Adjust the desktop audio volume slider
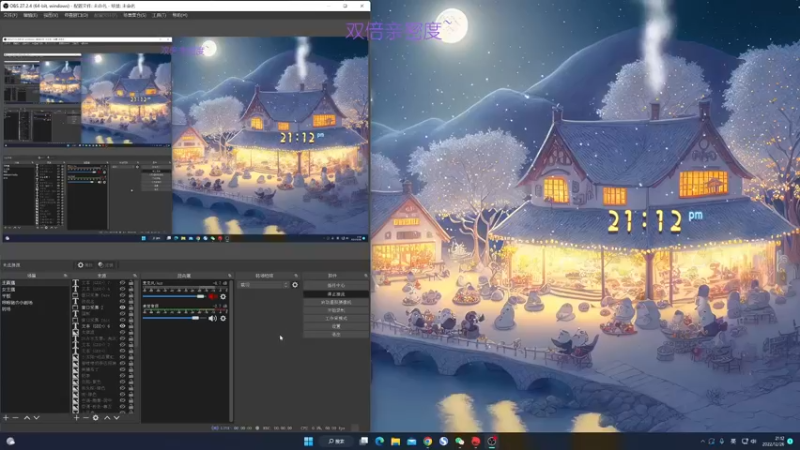This screenshot has width=800, height=450. 173,318
